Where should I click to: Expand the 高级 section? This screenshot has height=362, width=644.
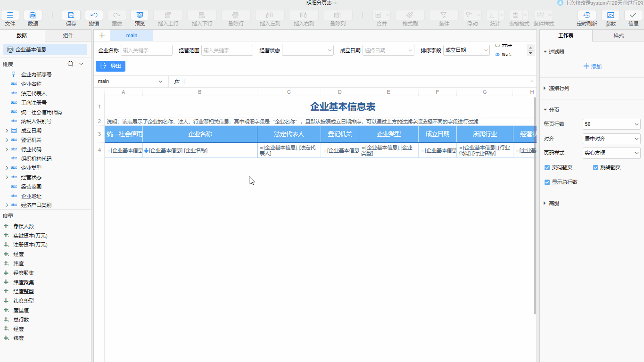coord(546,204)
